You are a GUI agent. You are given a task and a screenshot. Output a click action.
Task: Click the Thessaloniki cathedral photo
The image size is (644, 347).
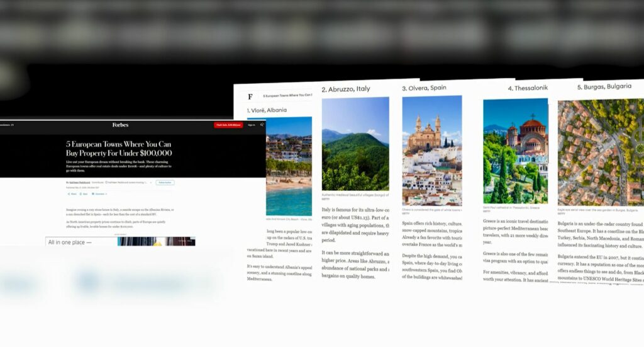[x=515, y=151]
